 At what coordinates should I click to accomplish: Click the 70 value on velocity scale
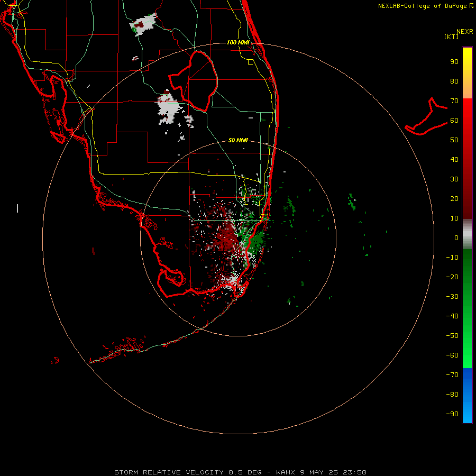click(454, 101)
